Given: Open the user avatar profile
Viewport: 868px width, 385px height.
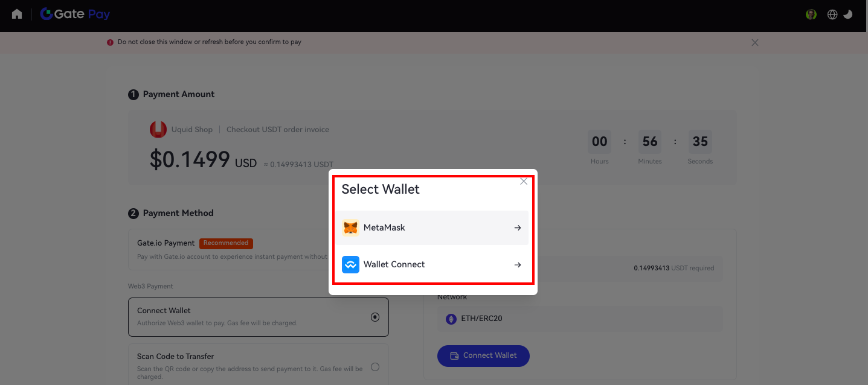Looking at the screenshot, I should click(x=811, y=14).
